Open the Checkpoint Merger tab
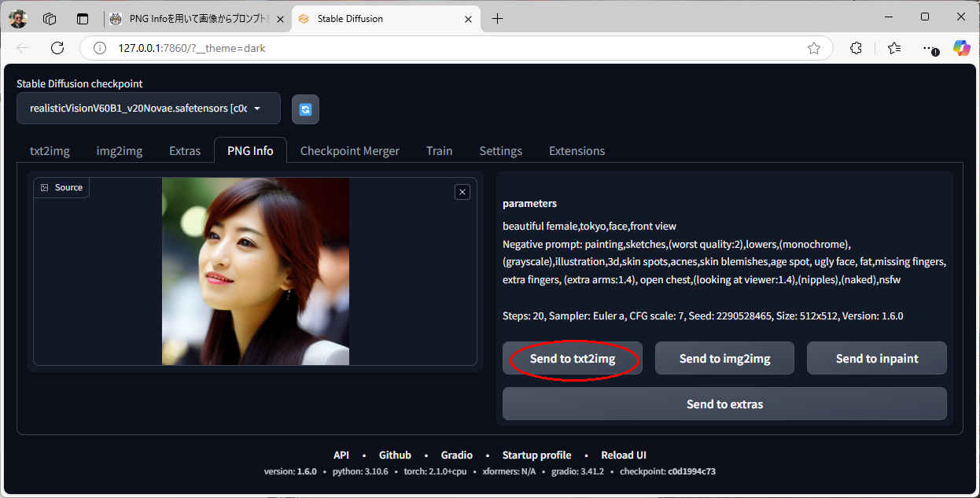The height and width of the screenshot is (498, 980). pyautogui.click(x=349, y=151)
